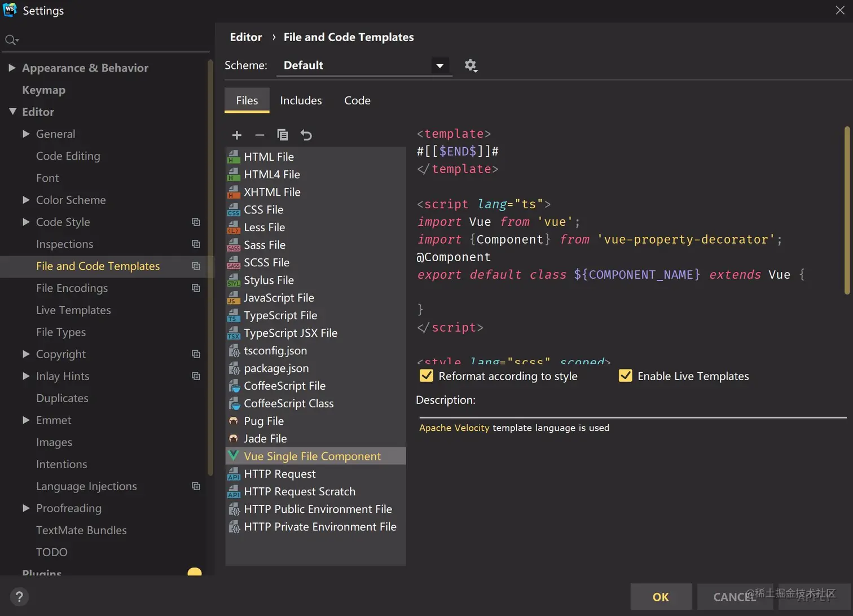Click the project-level icon beside Inspections

point(196,244)
